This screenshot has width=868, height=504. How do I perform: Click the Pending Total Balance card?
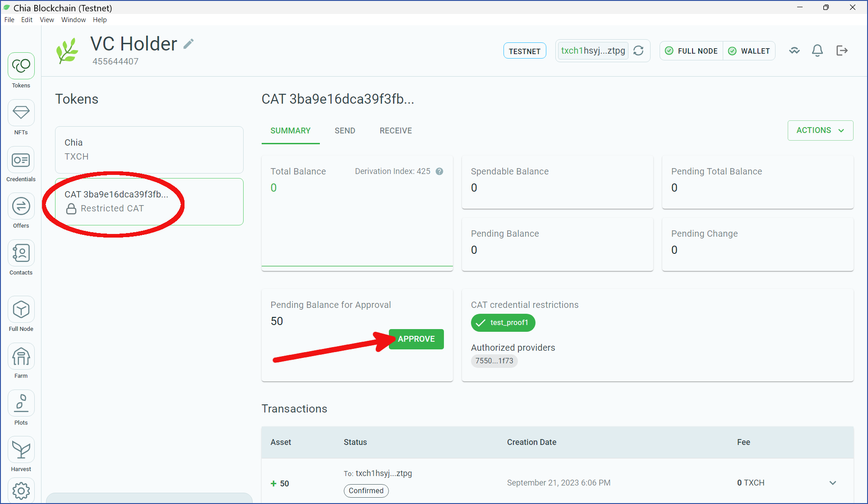(x=758, y=182)
